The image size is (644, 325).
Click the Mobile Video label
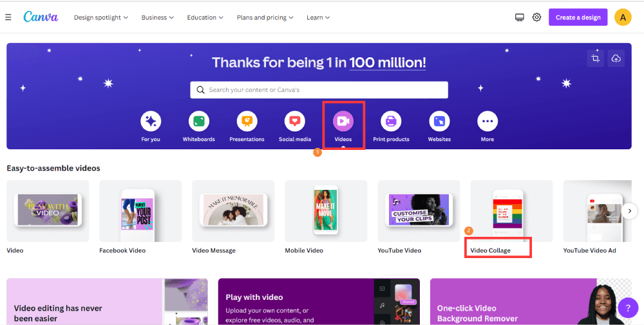tap(304, 250)
